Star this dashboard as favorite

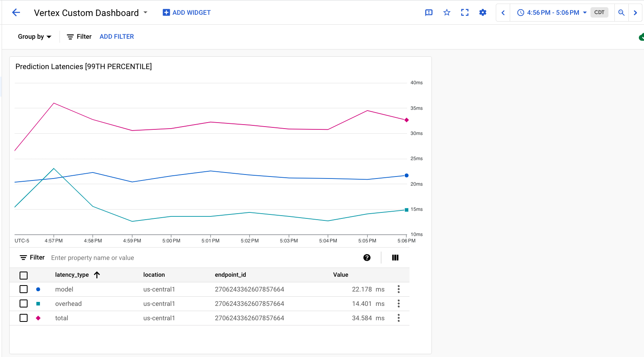pyautogui.click(x=447, y=12)
